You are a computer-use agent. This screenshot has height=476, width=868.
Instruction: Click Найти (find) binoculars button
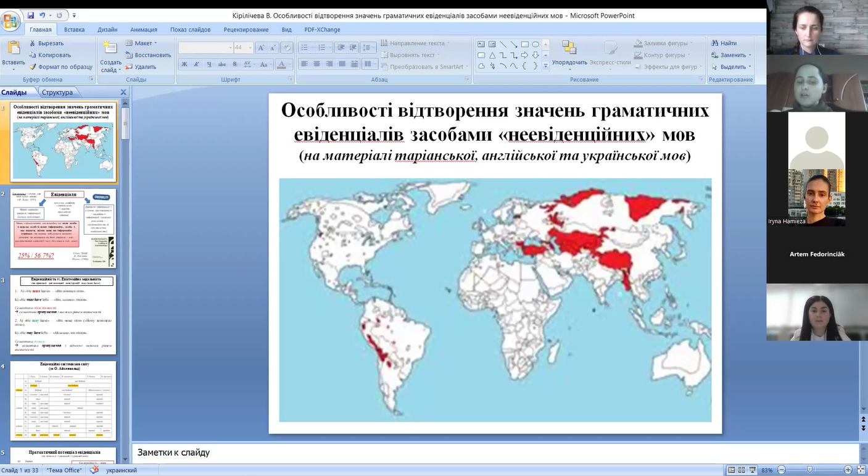point(724,43)
